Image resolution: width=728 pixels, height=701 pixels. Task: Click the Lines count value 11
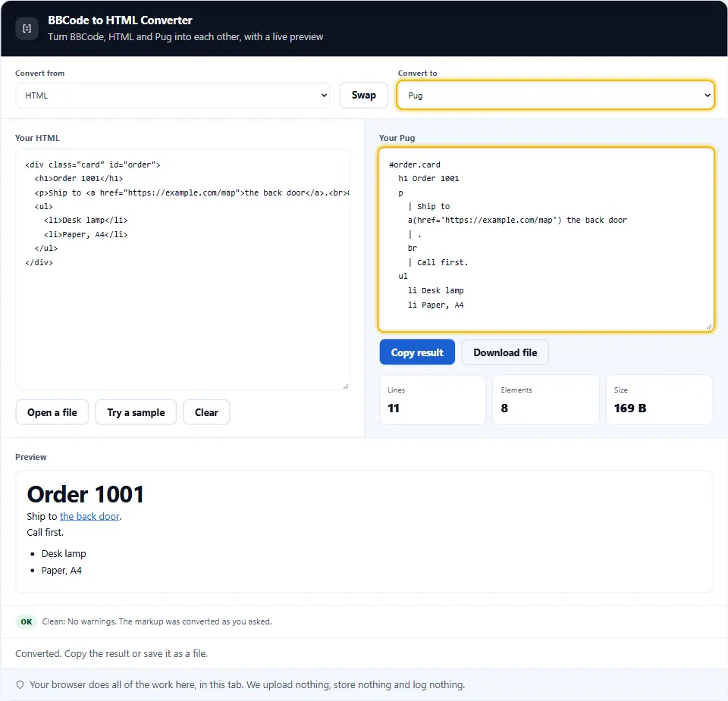coord(394,408)
